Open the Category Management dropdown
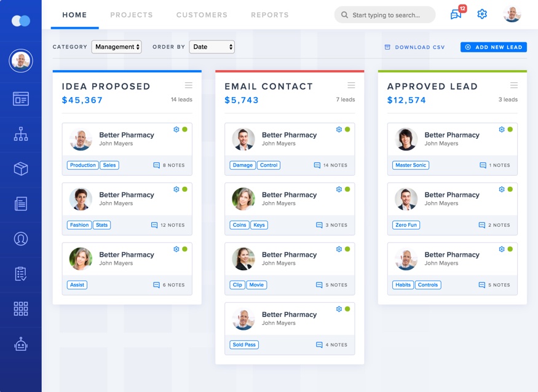The width and height of the screenshot is (538, 392). pyautogui.click(x=116, y=47)
